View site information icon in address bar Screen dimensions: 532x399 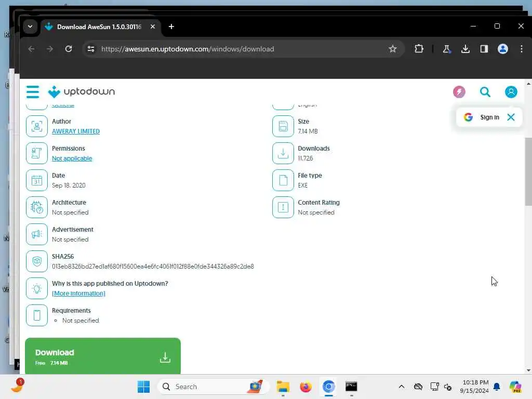pyautogui.click(x=91, y=49)
